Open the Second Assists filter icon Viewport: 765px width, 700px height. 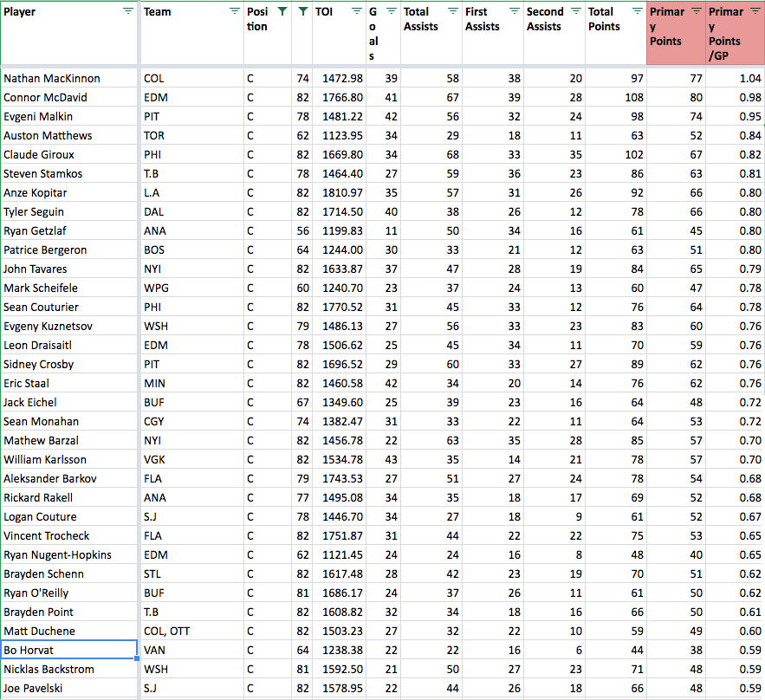tap(575, 11)
